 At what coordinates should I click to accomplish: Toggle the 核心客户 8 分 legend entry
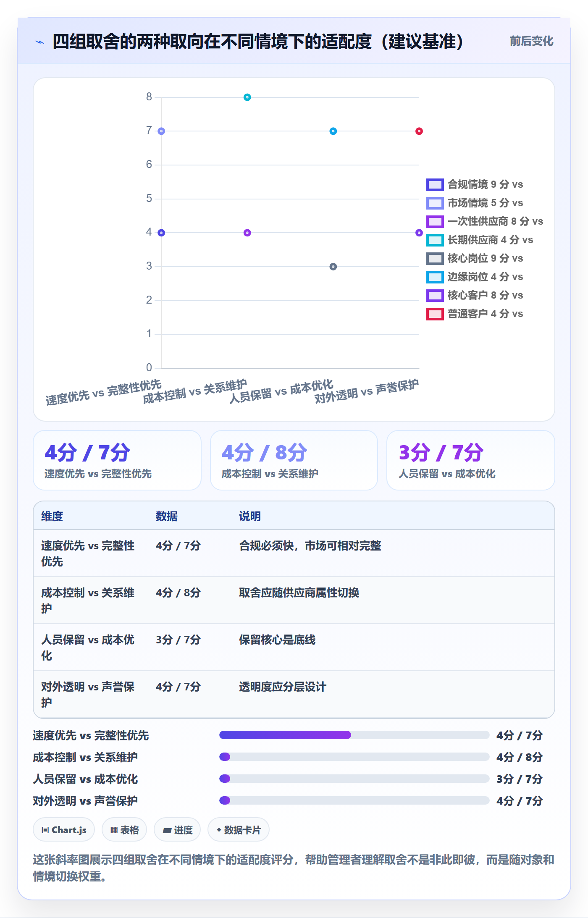475,295
